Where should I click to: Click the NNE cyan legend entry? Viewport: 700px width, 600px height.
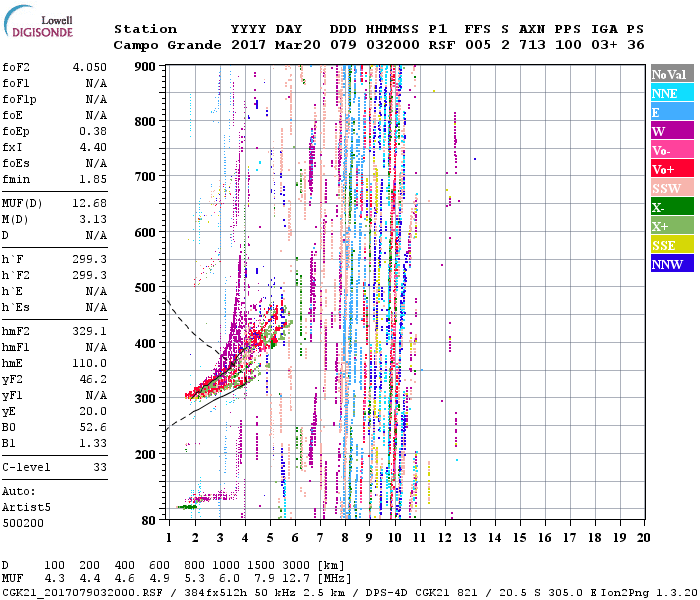pos(672,93)
